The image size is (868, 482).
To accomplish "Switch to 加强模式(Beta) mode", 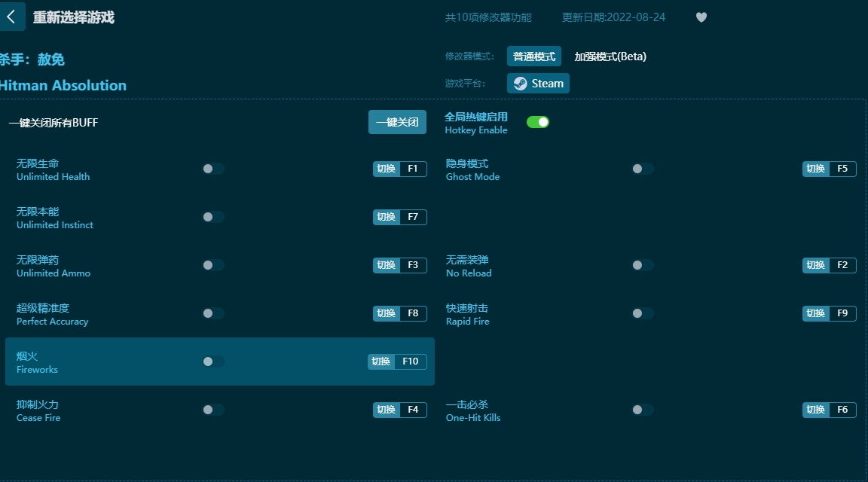I will pyautogui.click(x=610, y=56).
